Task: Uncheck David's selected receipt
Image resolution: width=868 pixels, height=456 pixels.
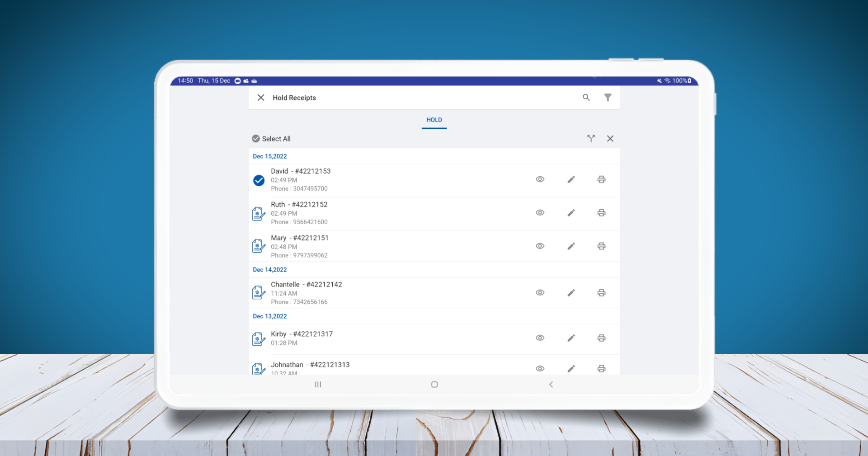Action: [x=259, y=180]
